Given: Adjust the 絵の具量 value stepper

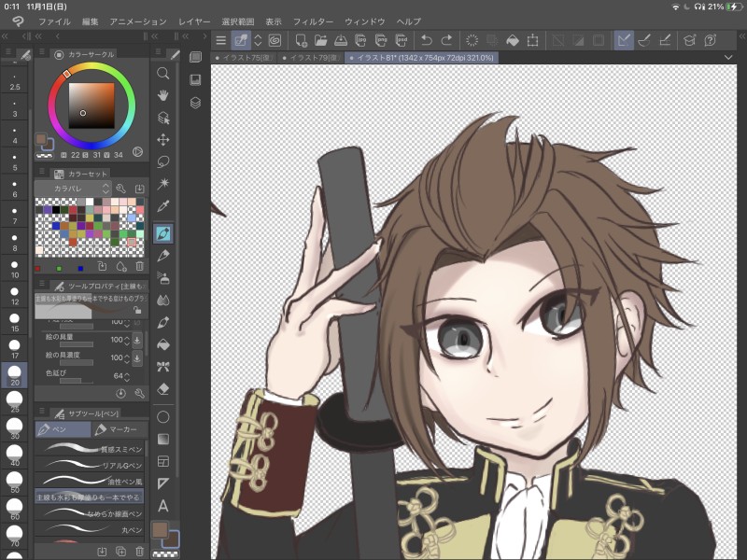Looking at the screenshot, I should [126, 340].
